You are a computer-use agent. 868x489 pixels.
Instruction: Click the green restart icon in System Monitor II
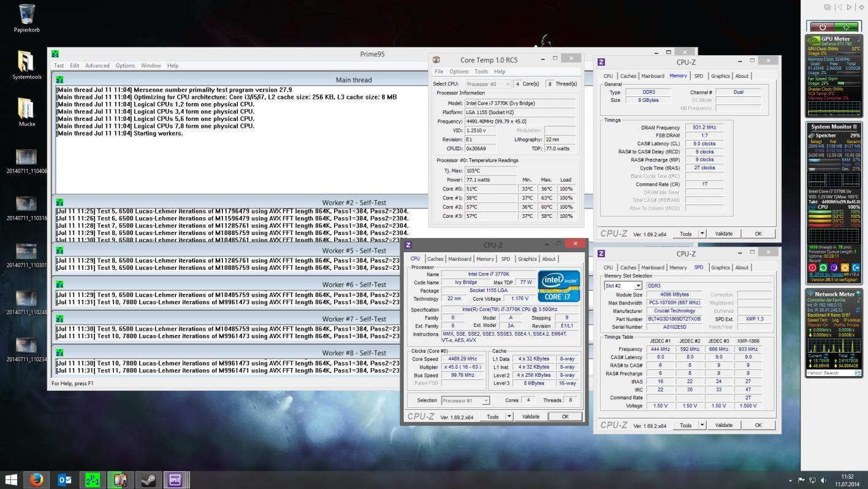click(x=823, y=268)
